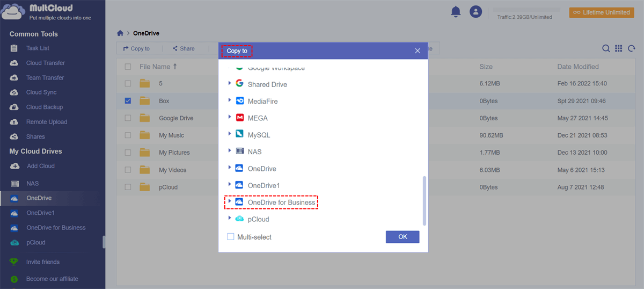Select the pCloud icon in dialog

pos(239,219)
